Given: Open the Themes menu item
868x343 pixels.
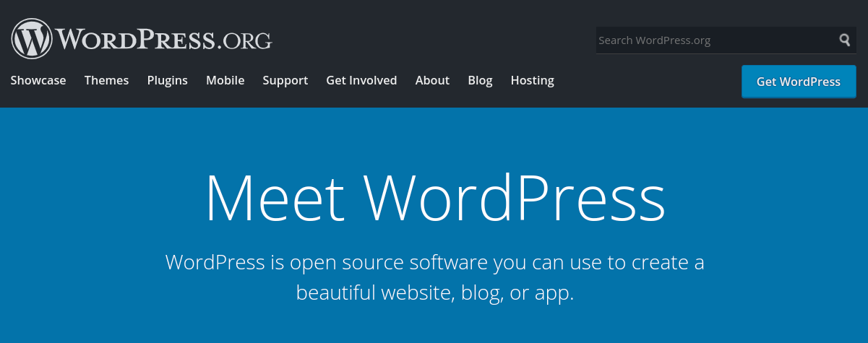Looking at the screenshot, I should click(x=106, y=80).
